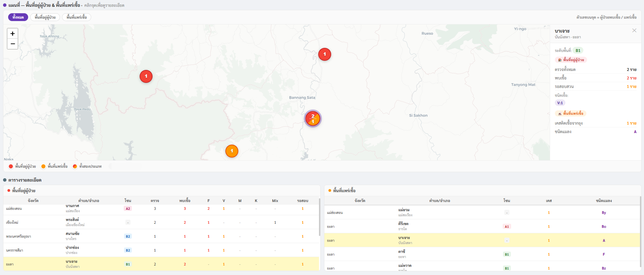
Task: Click the V:1 pathogen type badge
Action: coord(560,103)
